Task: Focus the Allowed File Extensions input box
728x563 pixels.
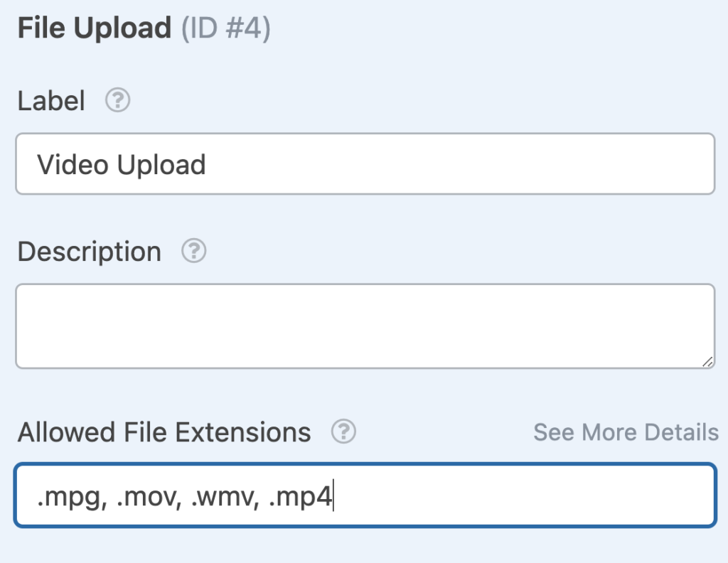Action: pos(365,494)
